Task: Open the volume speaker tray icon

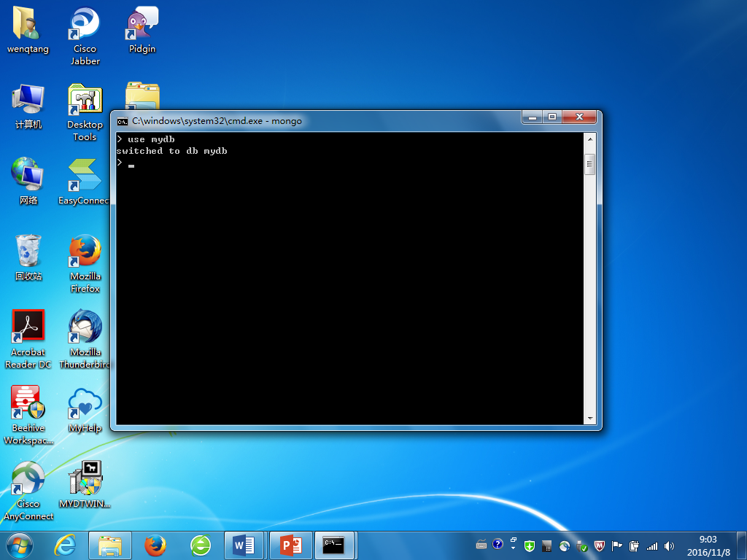Action: (669, 546)
